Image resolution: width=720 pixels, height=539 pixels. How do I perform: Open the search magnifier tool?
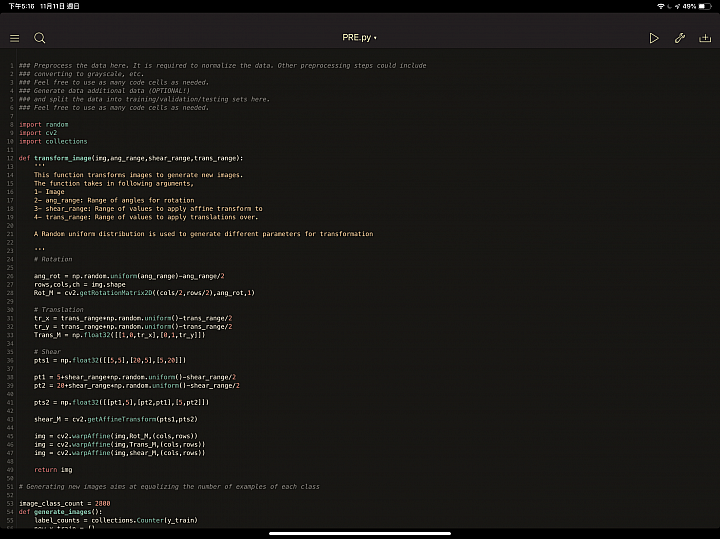[39, 38]
